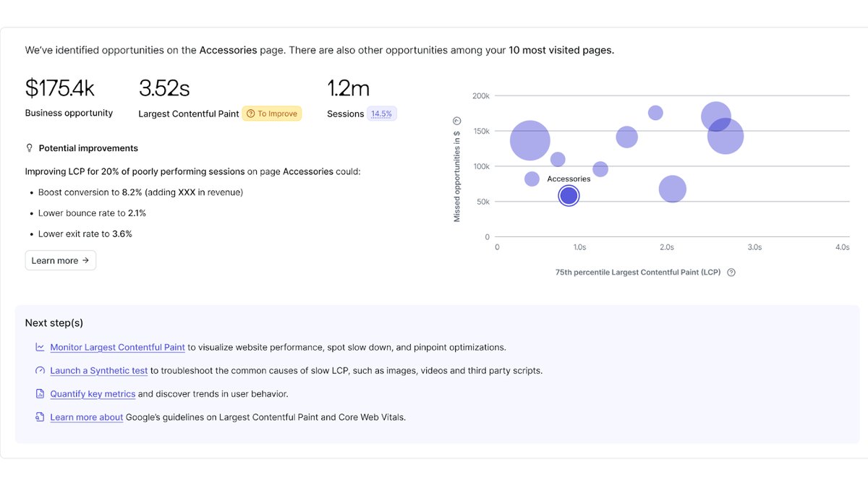This screenshot has width=868, height=488.
Task: Click the 4.0s x-axis label
Action: [x=843, y=247]
